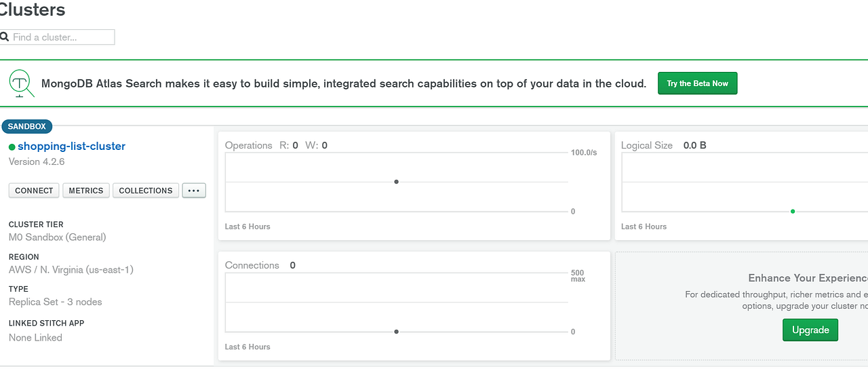Screen dimensions: 868x388
Task: Click the M0 Sandbox (General) tier text
Action: coord(57,237)
